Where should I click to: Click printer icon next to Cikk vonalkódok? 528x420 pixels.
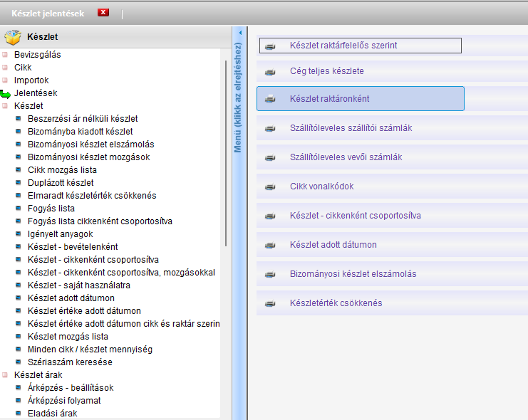click(270, 187)
